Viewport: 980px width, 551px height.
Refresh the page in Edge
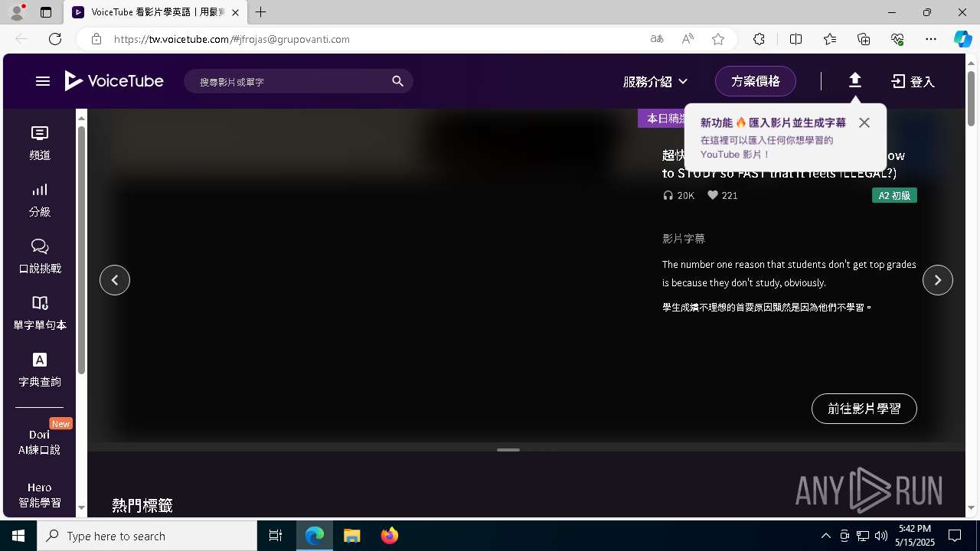55,39
